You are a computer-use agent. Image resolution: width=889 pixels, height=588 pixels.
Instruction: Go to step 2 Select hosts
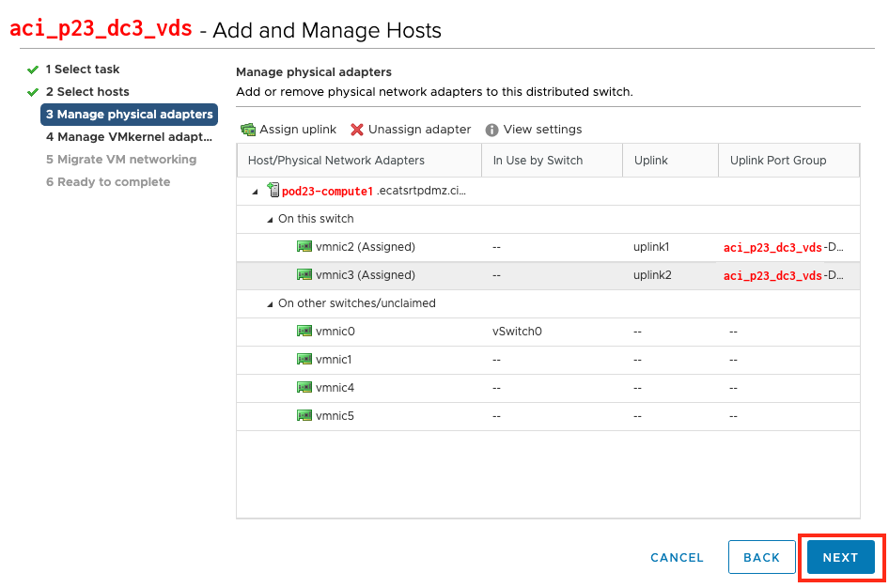coord(87,92)
